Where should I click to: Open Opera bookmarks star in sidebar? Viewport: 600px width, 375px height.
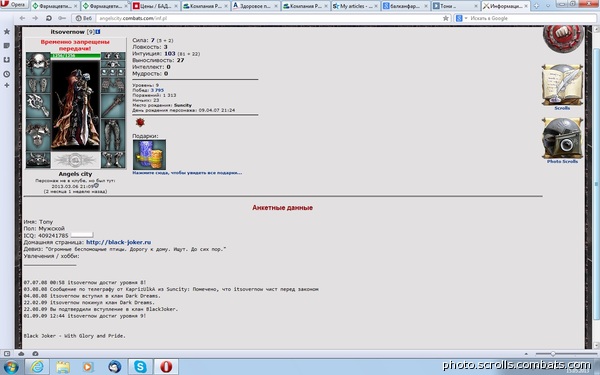7,31
